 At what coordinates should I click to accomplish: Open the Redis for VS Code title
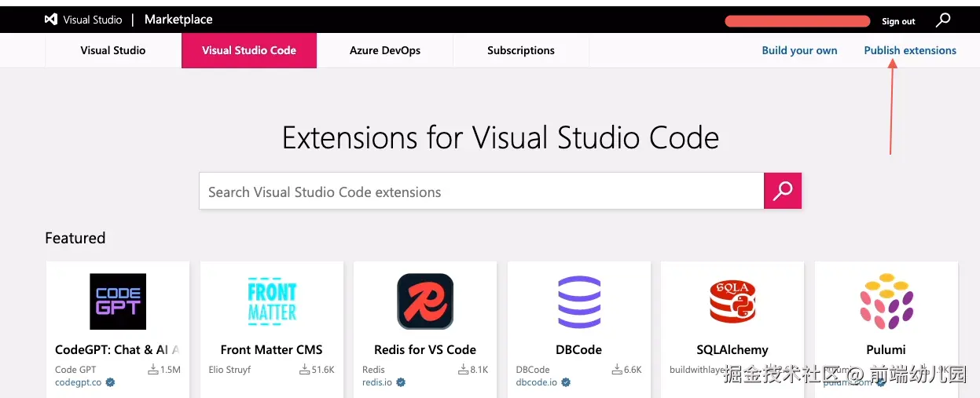coord(425,349)
